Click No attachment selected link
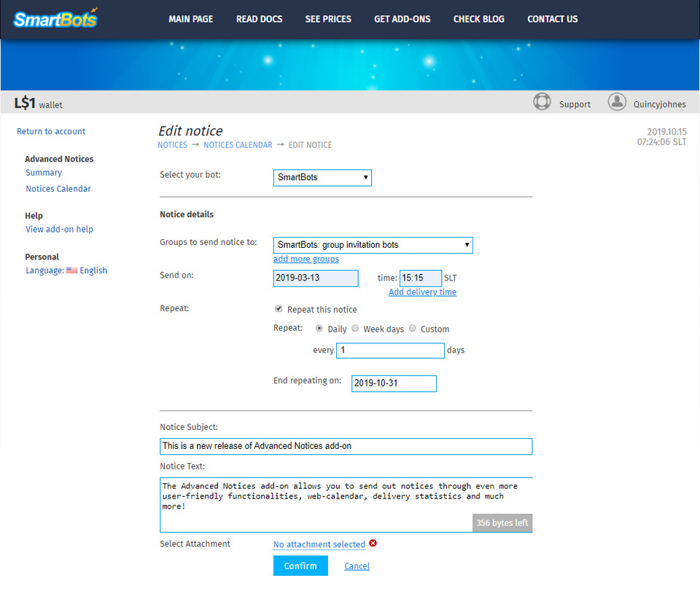Screen dimensions: 700x594 (x=319, y=544)
